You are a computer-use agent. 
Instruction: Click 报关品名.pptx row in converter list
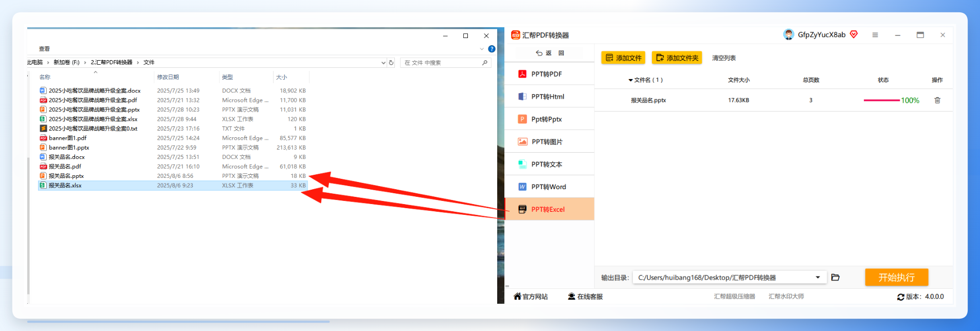tap(773, 100)
